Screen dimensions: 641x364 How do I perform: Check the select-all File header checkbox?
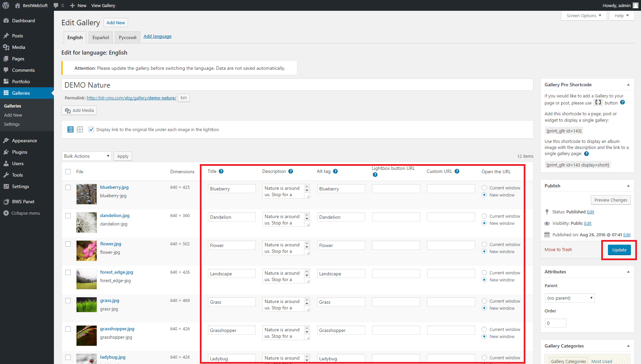pos(68,172)
